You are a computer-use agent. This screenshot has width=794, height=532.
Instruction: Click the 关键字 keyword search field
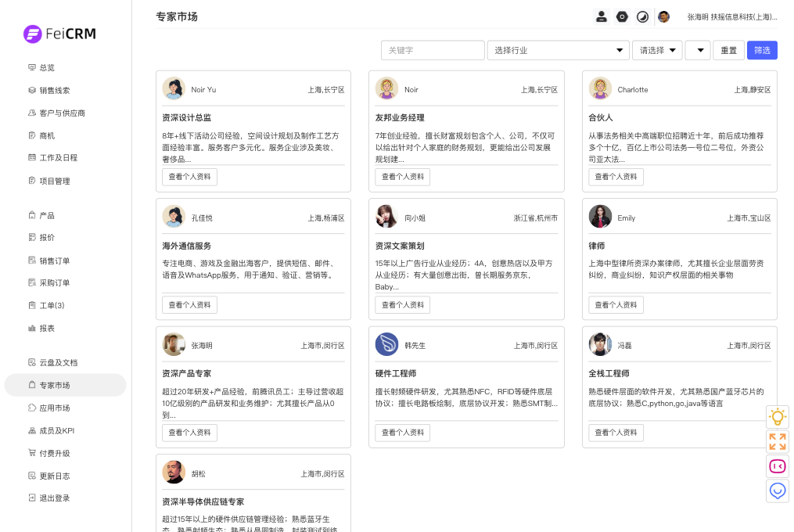[433, 50]
